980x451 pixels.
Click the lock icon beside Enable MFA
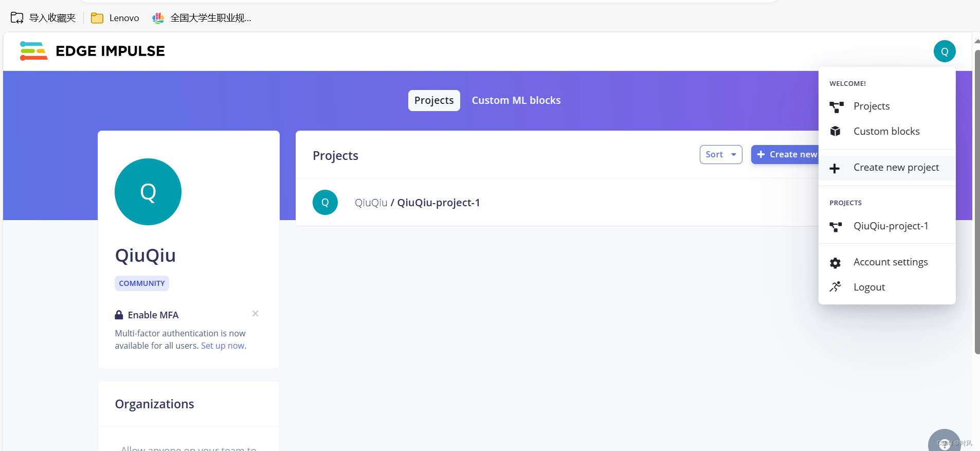coord(119,315)
